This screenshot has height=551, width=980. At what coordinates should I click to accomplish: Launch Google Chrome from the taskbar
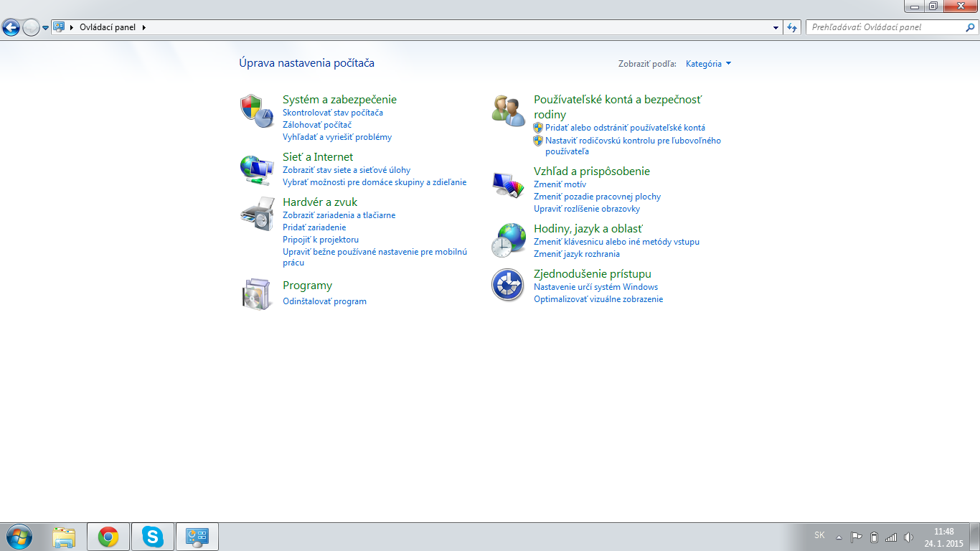pos(108,537)
